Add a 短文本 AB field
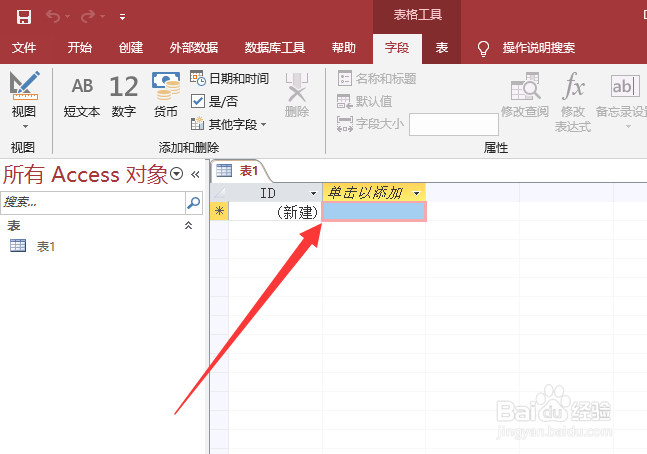This screenshot has width=647, height=454. (82, 97)
